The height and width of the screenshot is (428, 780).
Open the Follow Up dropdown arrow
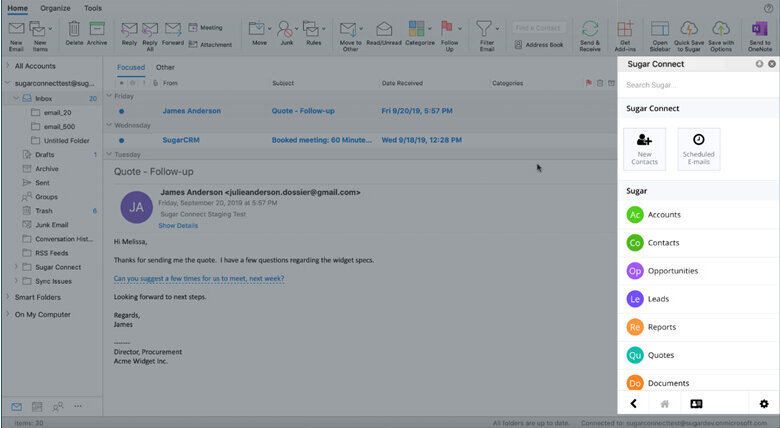click(460, 29)
